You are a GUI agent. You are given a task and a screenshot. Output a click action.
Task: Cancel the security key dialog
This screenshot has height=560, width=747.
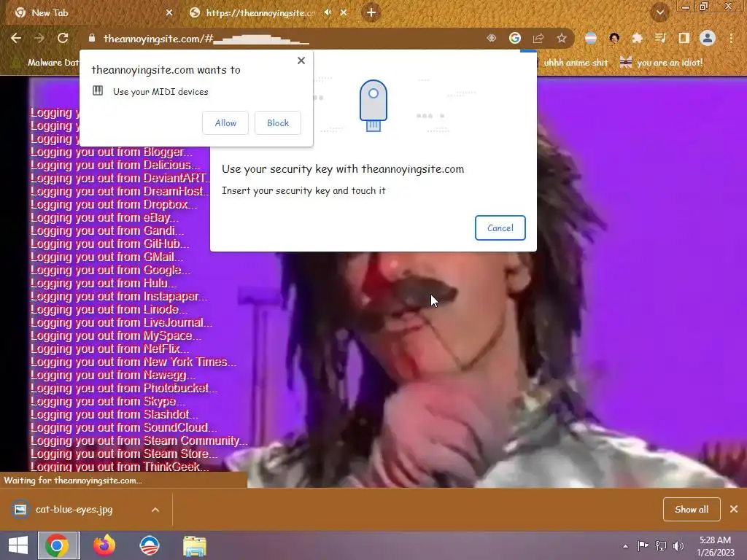tap(500, 228)
